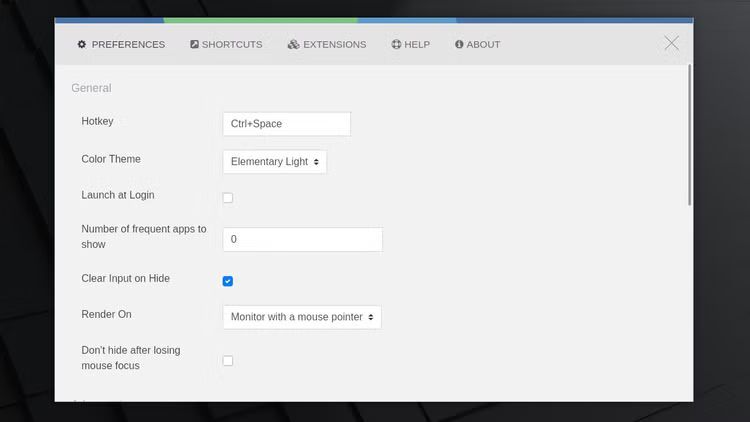Select the PREFERENCES tab label

click(128, 44)
